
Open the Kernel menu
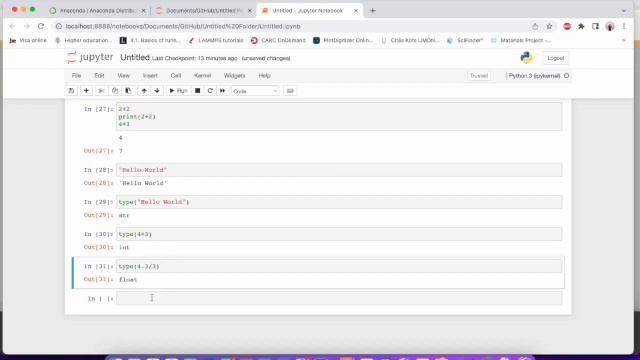[x=202, y=76]
